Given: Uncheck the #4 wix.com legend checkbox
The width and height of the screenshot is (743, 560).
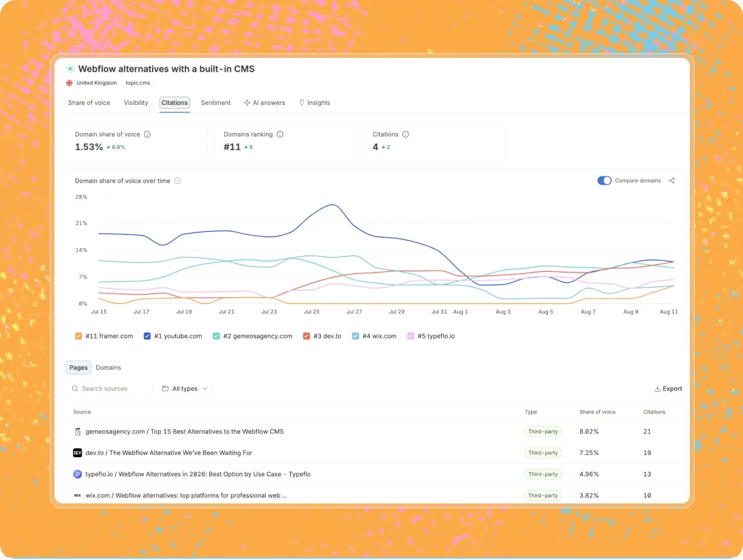Looking at the screenshot, I should 355,336.
